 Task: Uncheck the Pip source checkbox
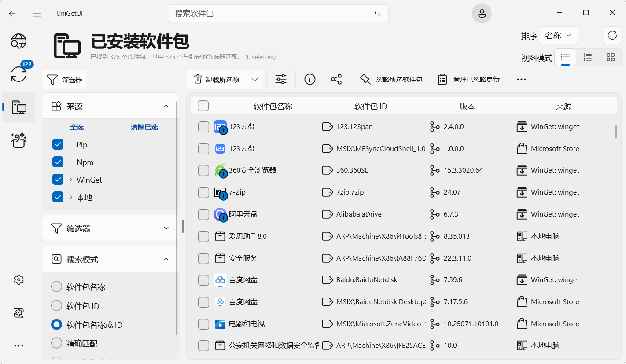point(58,145)
